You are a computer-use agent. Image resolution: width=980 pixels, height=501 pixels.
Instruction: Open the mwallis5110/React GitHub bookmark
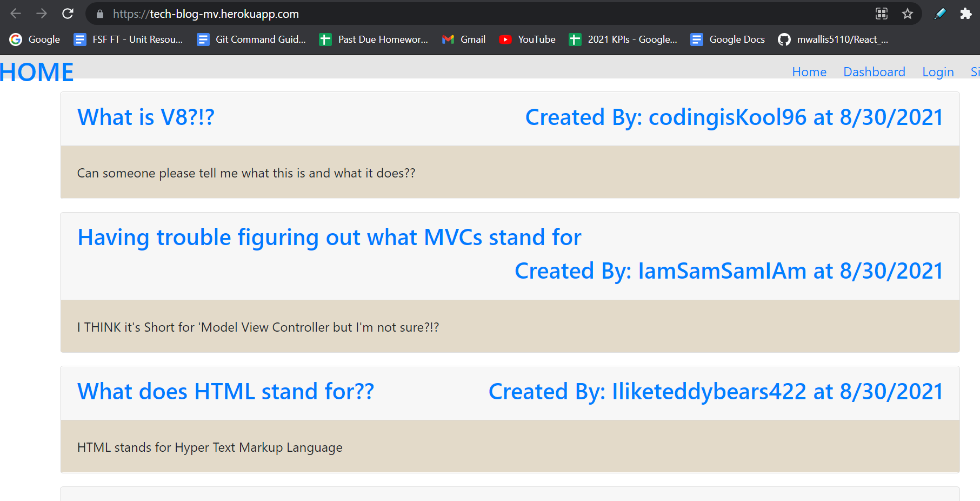[832, 39]
